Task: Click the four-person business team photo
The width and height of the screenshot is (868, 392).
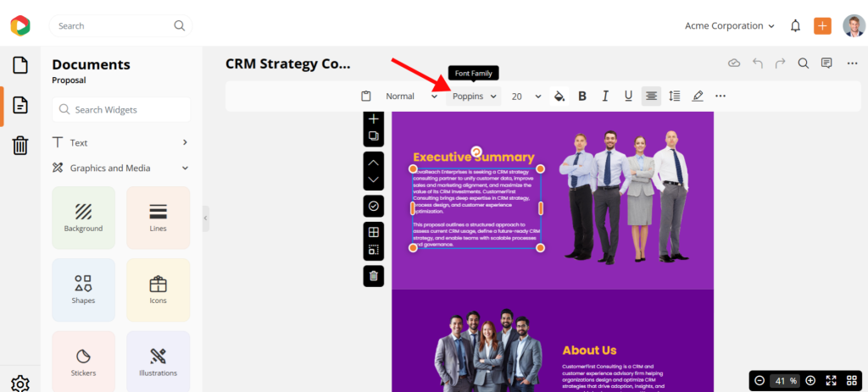Action: click(x=624, y=196)
